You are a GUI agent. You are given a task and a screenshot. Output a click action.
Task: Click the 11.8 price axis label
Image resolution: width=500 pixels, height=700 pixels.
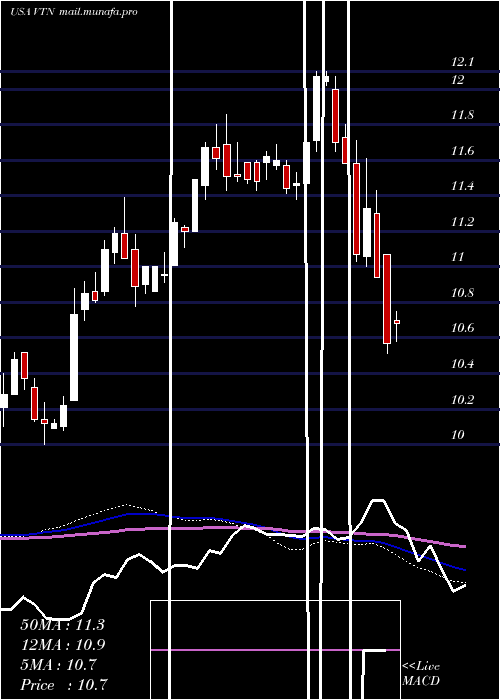462,115
